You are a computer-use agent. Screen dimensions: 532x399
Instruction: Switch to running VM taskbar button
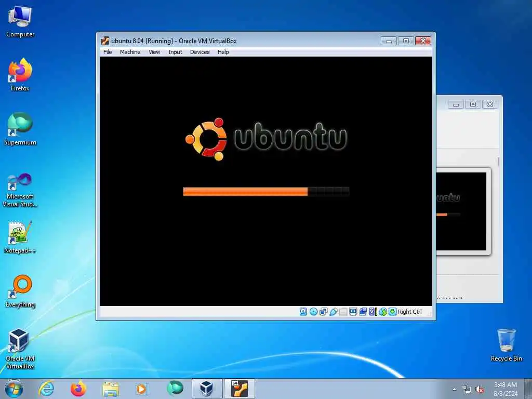239,389
